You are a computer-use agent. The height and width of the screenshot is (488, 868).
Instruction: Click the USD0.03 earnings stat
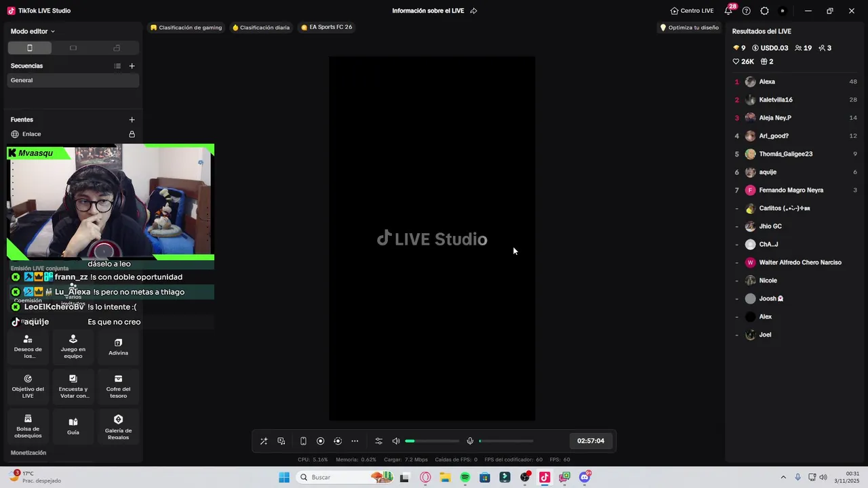[770, 48]
